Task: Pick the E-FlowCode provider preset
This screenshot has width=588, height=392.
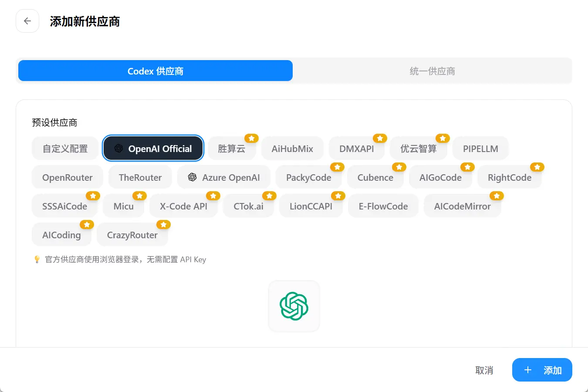Action: pyautogui.click(x=383, y=206)
